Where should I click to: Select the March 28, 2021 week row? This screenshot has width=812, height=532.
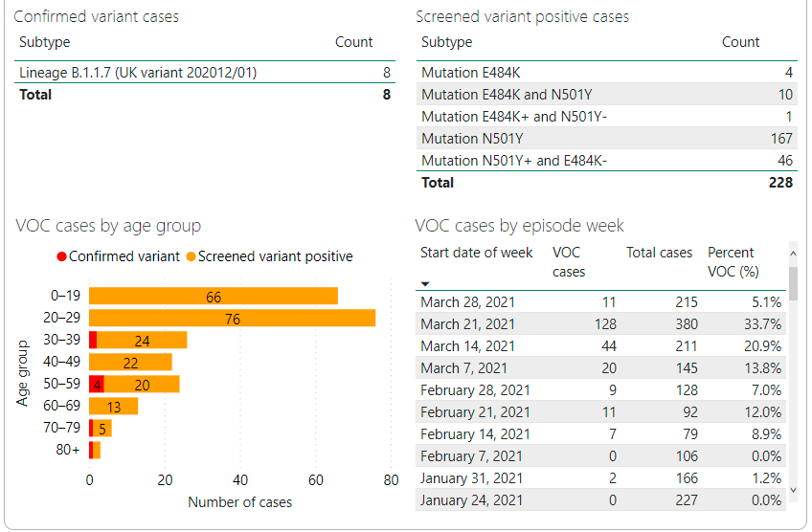click(600, 301)
